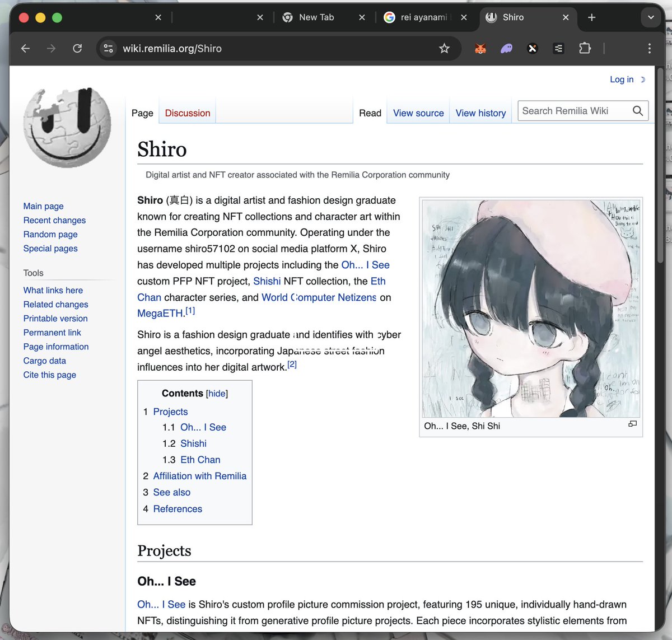Open the reading list extension icon

tap(558, 49)
